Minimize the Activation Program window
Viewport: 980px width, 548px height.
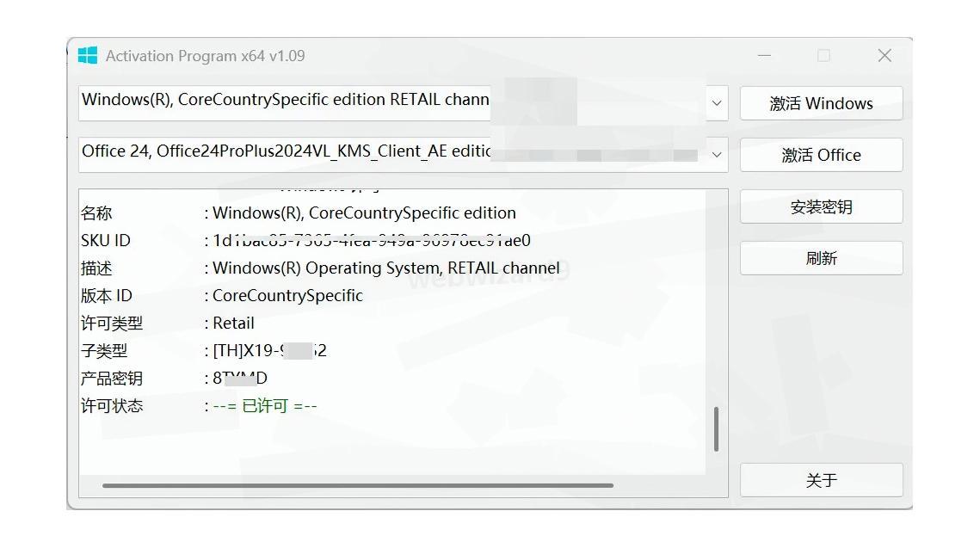[764, 56]
